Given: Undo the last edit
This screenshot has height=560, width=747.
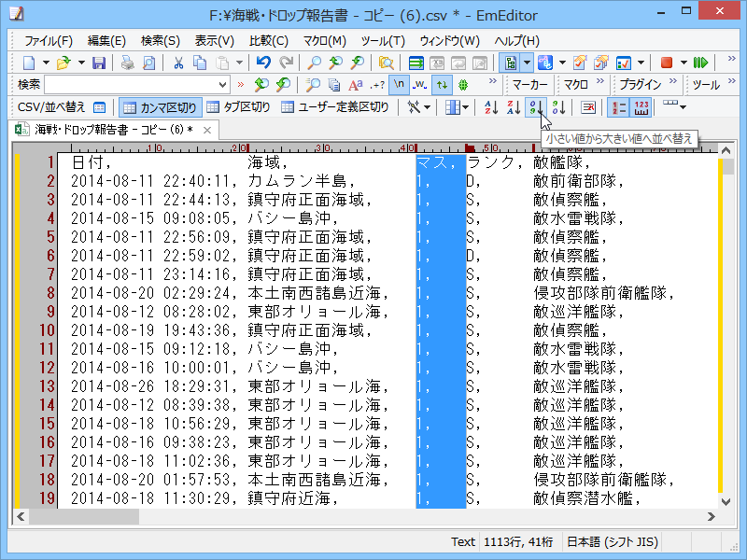Looking at the screenshot, I should point(264,63).
